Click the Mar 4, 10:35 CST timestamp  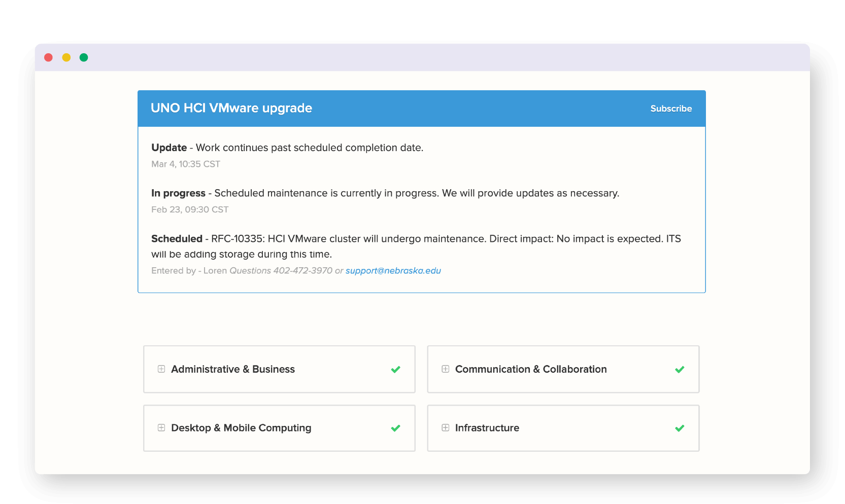click(x=186, y=164)
